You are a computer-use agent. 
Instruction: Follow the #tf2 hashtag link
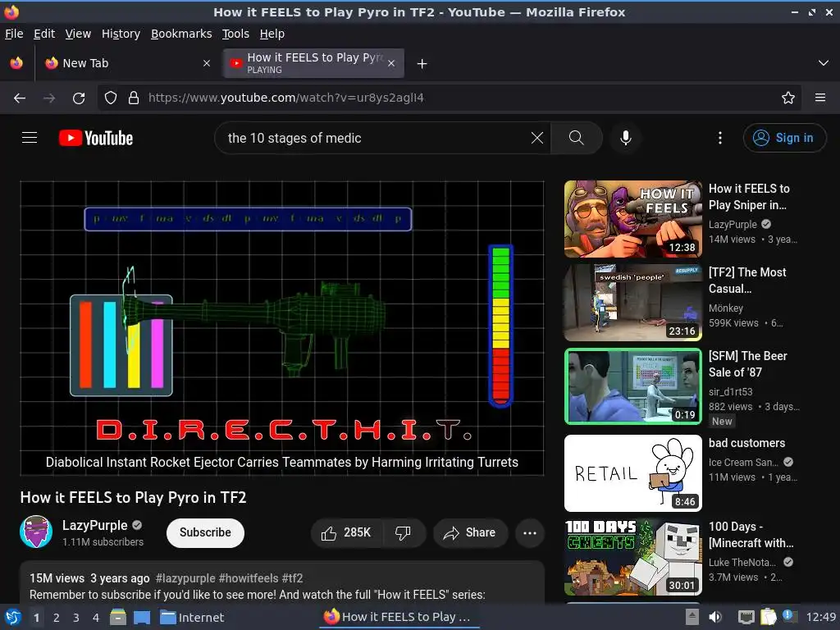tap(293, 578)
